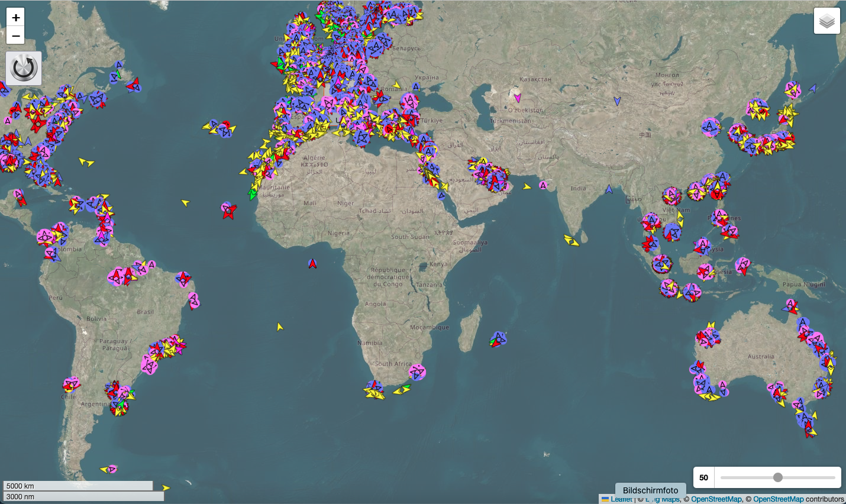Click the yellow arrow right of the scale bar
The height and width of the screenshot is (504, 846).
point(166,488)
